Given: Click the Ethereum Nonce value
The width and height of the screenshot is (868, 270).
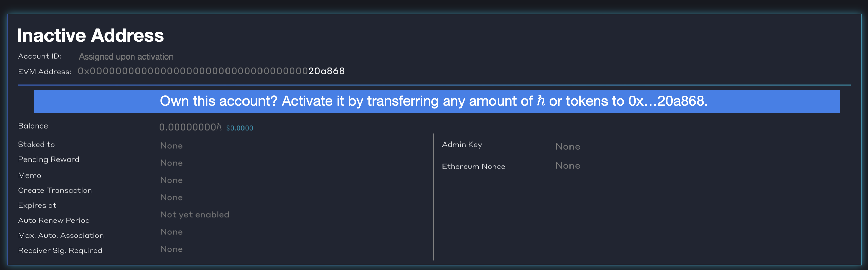Looking at the screenshot, I should tap(567, 165).
